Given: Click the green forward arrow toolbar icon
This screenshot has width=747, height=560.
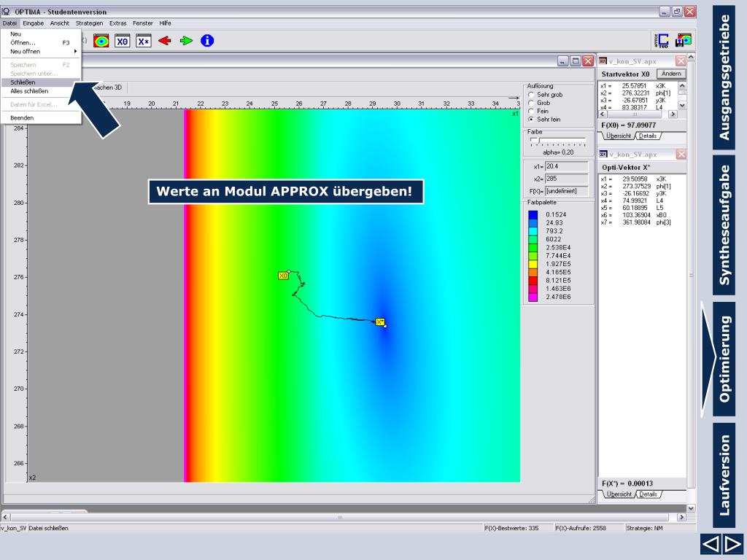Looking at the screenshot, I should coord(186,41).
